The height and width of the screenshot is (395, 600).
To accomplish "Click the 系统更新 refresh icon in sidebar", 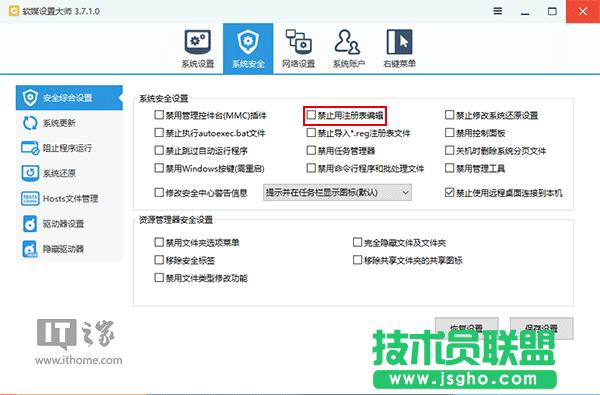I will (30, 123).
